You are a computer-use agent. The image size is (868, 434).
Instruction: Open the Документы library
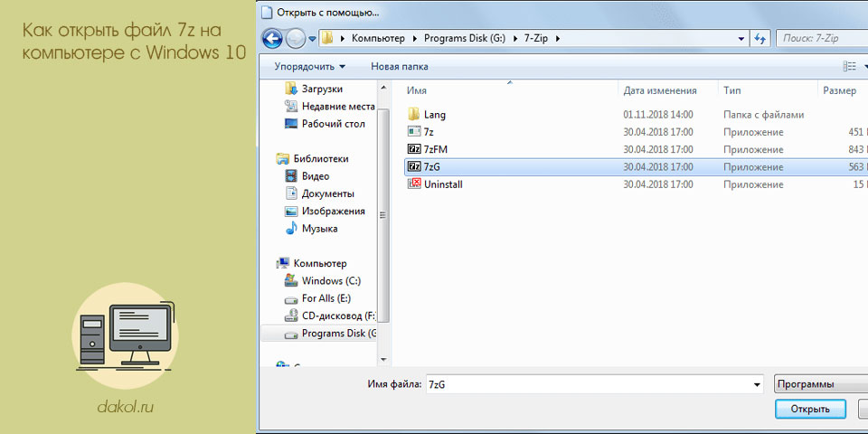click(327, 193)
